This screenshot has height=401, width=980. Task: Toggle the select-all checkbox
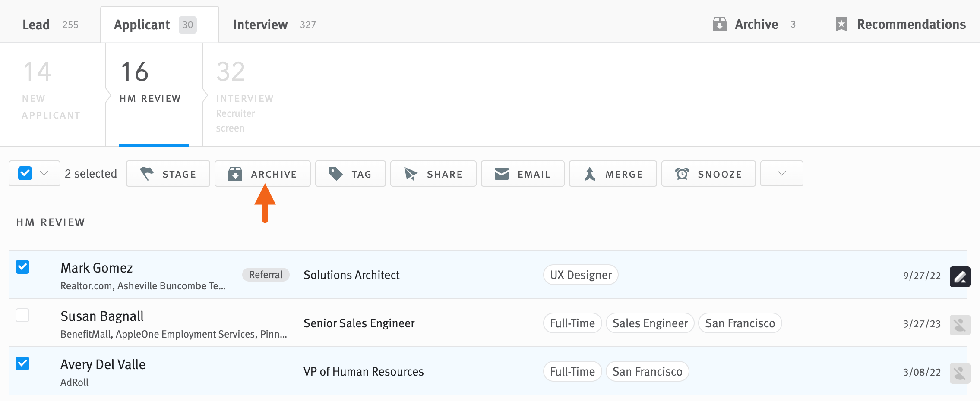click(x=25, y=173)
